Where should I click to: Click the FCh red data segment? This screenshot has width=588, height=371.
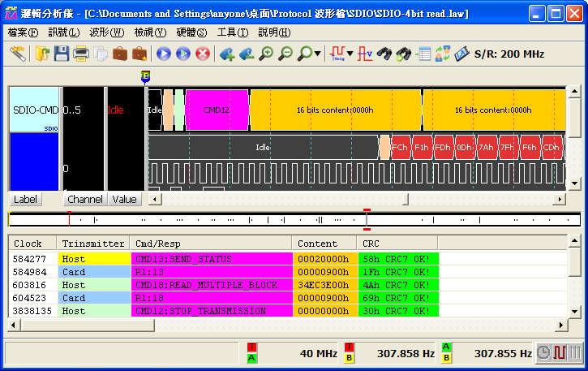point(400,147)
